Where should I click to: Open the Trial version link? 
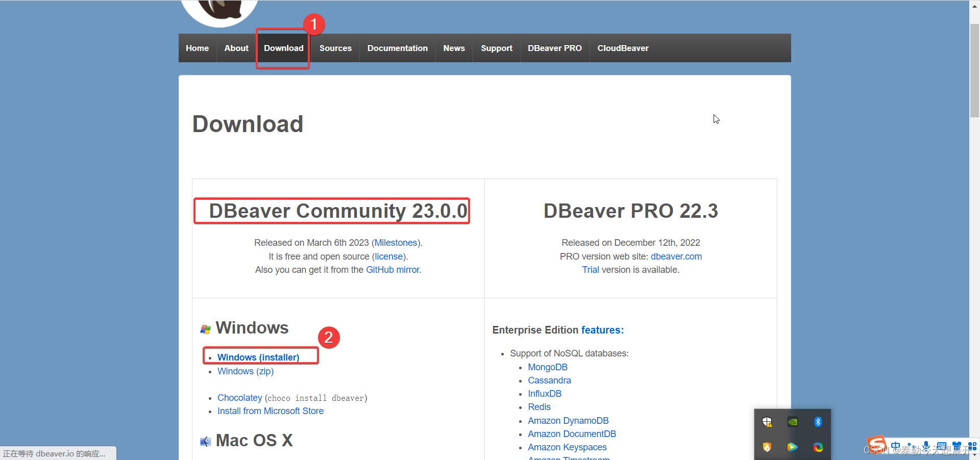click(x=591, y=270)
